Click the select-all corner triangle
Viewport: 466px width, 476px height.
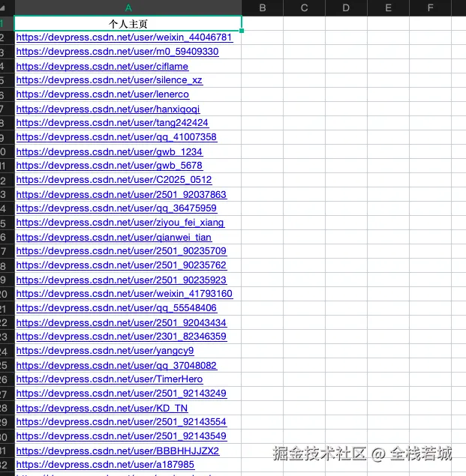click(x=3, y=7)
